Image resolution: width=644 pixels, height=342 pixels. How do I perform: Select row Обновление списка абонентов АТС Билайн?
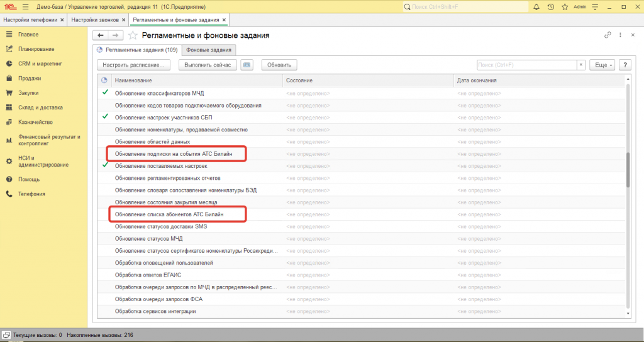362,214
